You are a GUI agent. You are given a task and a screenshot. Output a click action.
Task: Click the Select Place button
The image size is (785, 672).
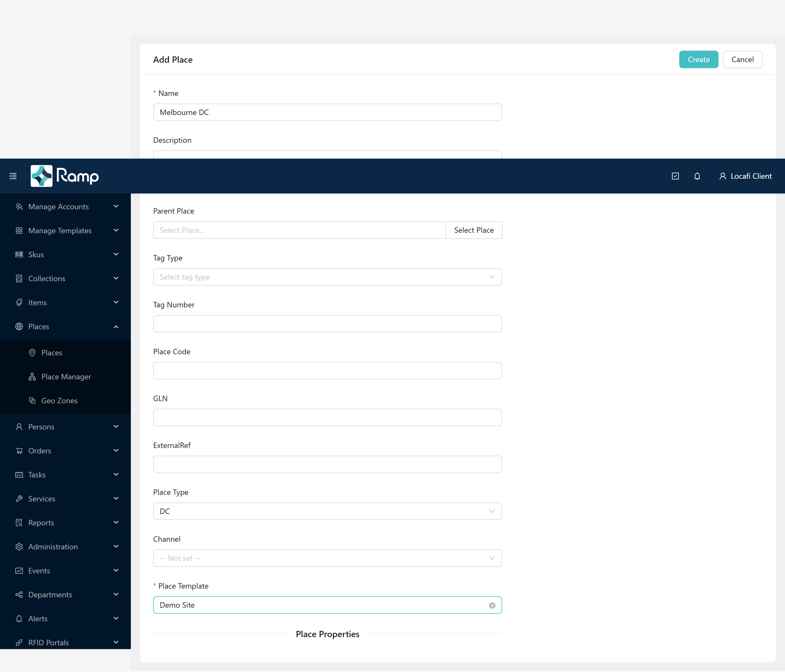[x=474, y=230]
